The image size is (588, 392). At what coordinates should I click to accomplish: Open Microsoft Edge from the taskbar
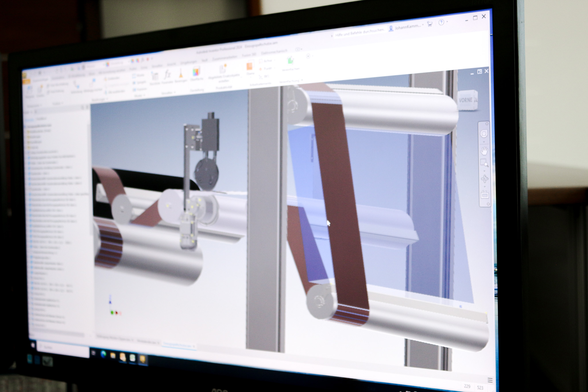103,355
